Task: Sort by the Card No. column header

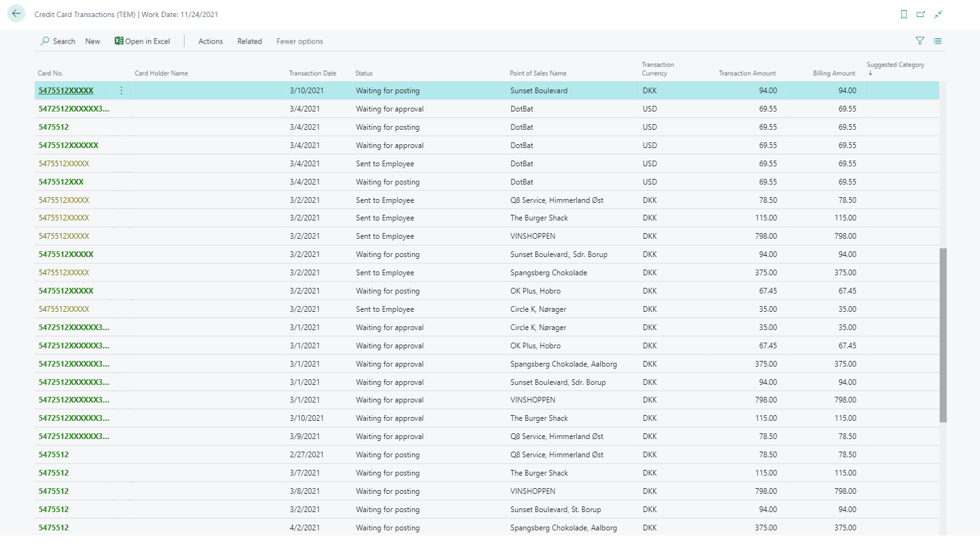Action: click(50, 73)
